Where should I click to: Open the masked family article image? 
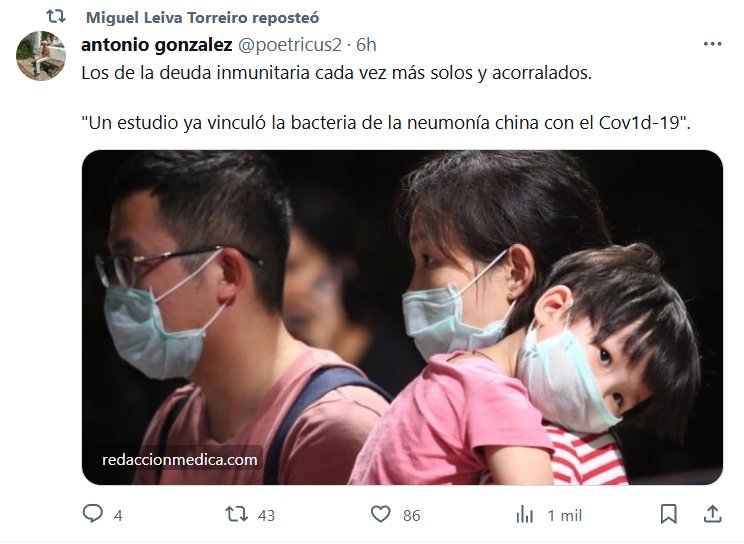pos(402,317)
